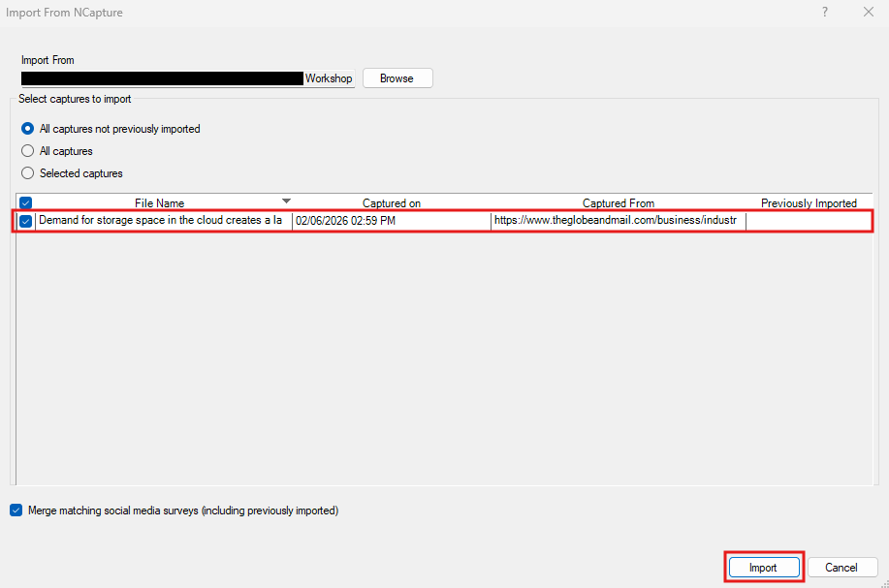
Task: Sort captures by the Captured on column
Action: point(391,202)
